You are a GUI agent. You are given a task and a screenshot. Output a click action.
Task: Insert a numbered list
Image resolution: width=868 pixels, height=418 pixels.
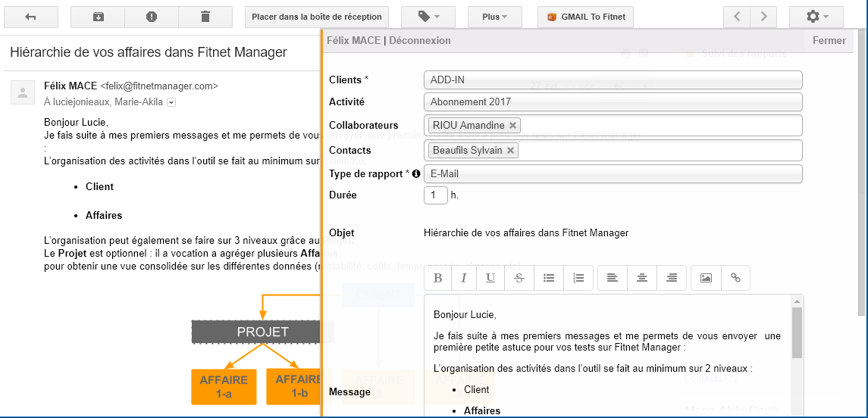click(x=578, y=278)
